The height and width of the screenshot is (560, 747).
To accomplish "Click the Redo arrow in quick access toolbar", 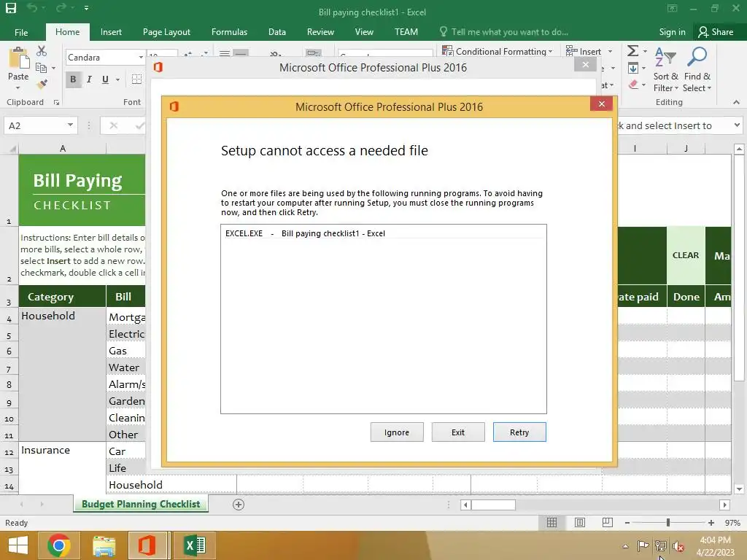I will coord(61,7).
